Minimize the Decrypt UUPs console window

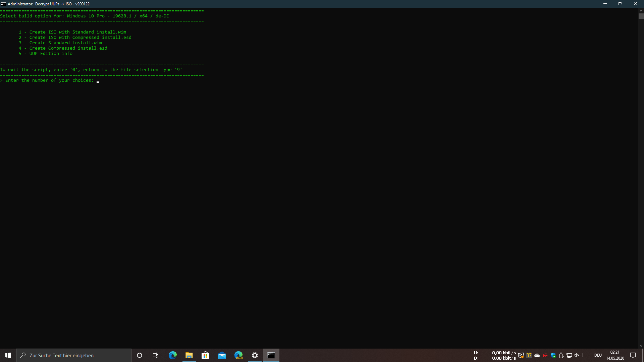tap(605, 4)
